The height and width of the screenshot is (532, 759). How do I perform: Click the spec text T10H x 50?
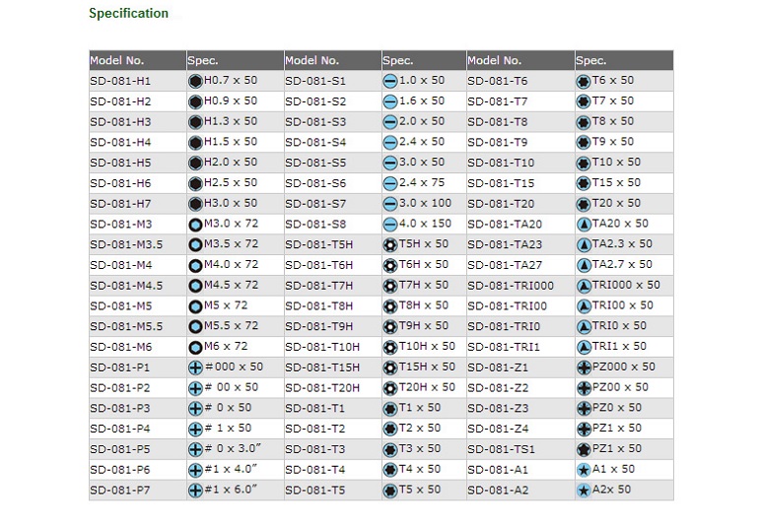(x=427, y=346)
